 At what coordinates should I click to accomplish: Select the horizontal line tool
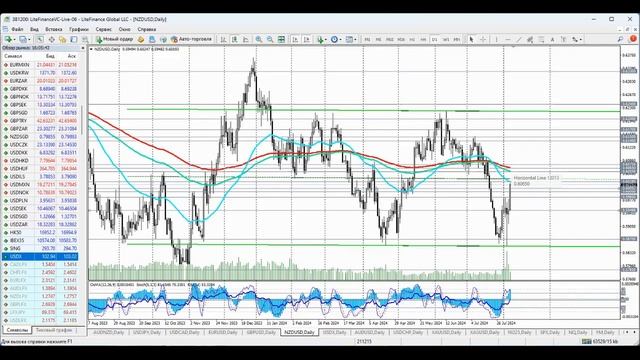tap(508, 39)
